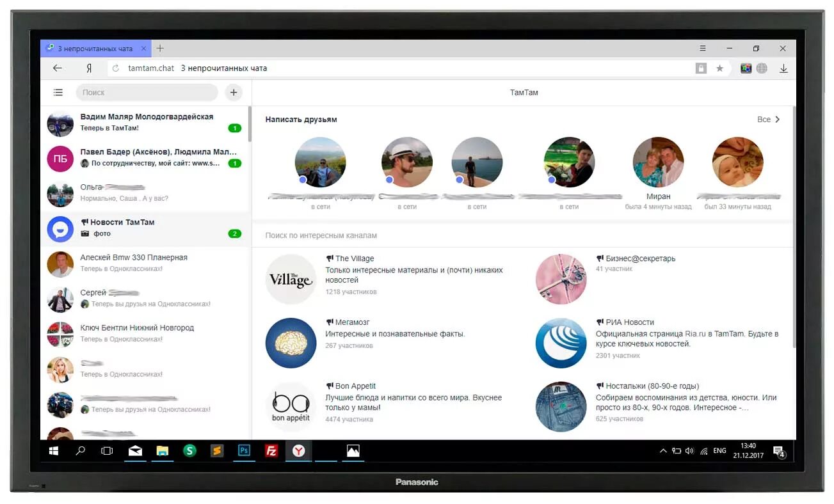Open Photoshop from the taskbar

(x=244, y=451)
